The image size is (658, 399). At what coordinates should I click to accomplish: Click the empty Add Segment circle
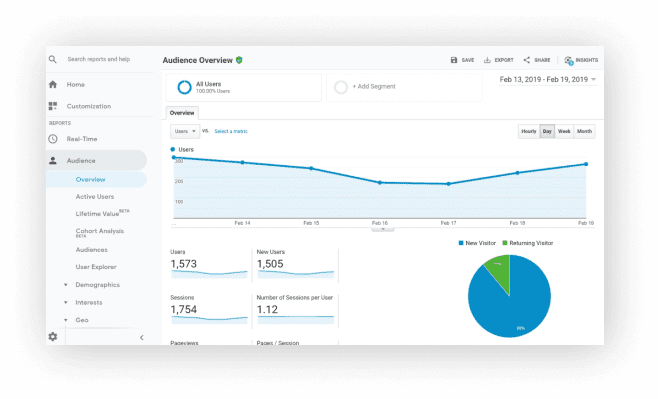[341, 87]
